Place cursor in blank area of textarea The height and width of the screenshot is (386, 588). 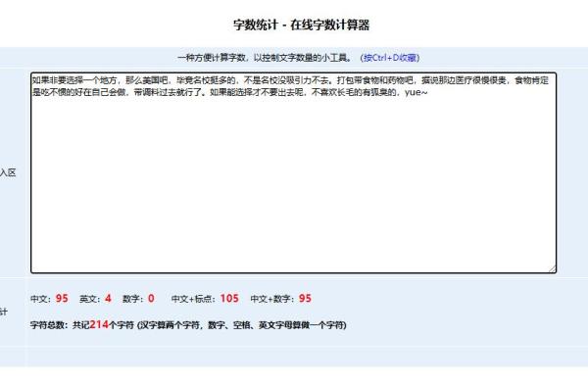pos(293,183)
